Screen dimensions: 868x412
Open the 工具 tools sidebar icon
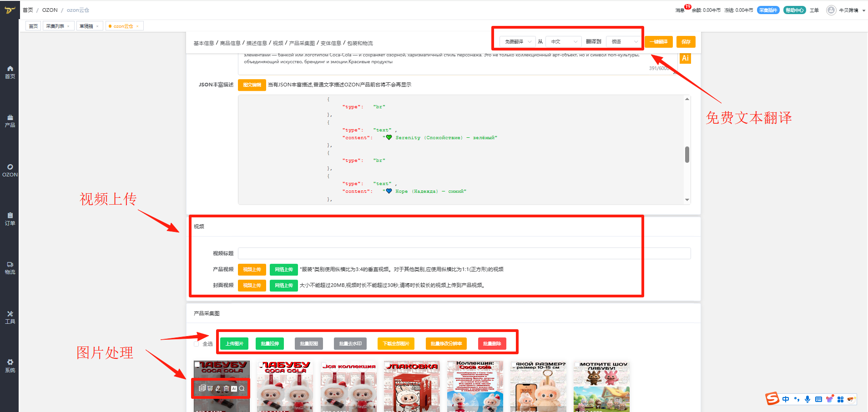pos(10,317)
